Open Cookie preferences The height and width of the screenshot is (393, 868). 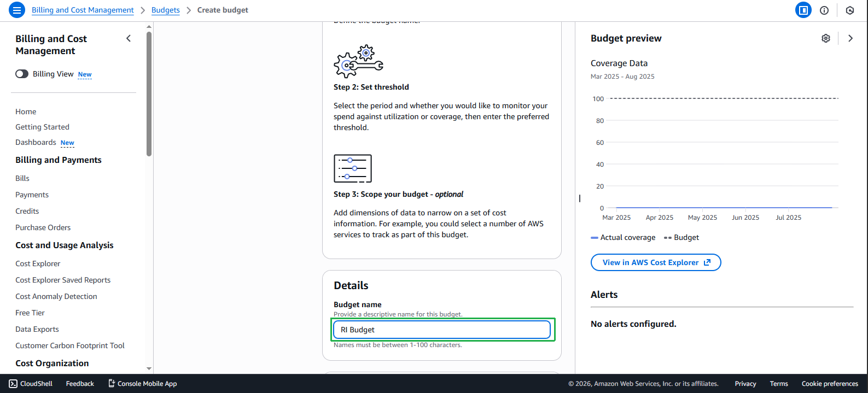[x=830, y=384]
